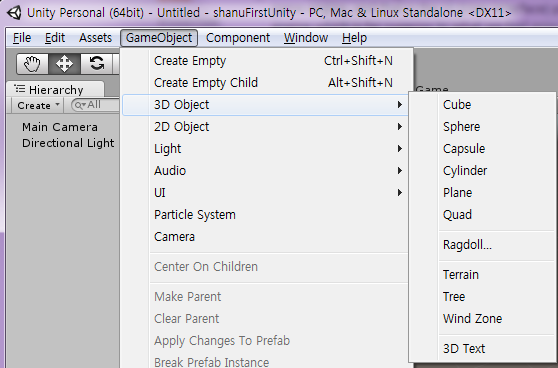Select Main Camera in Hierarchy

60,127
